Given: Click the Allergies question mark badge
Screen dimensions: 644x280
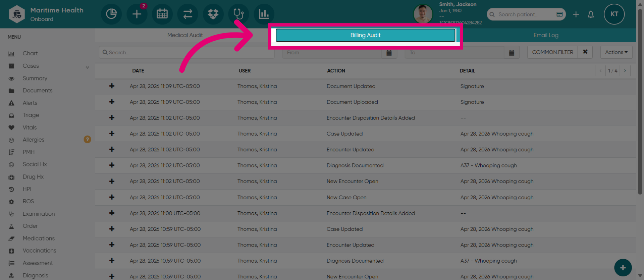Looking at the screenshot, I should [x=87, y=139].
